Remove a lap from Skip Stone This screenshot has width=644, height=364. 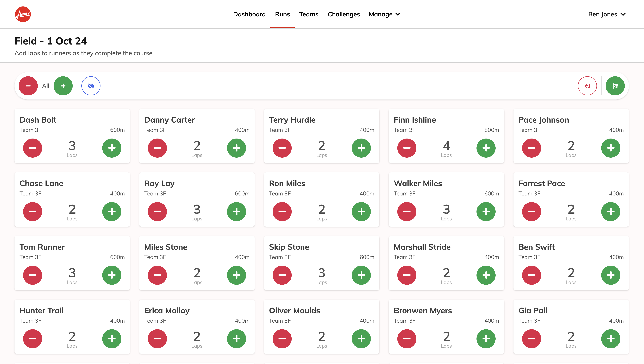pos(282,275)
